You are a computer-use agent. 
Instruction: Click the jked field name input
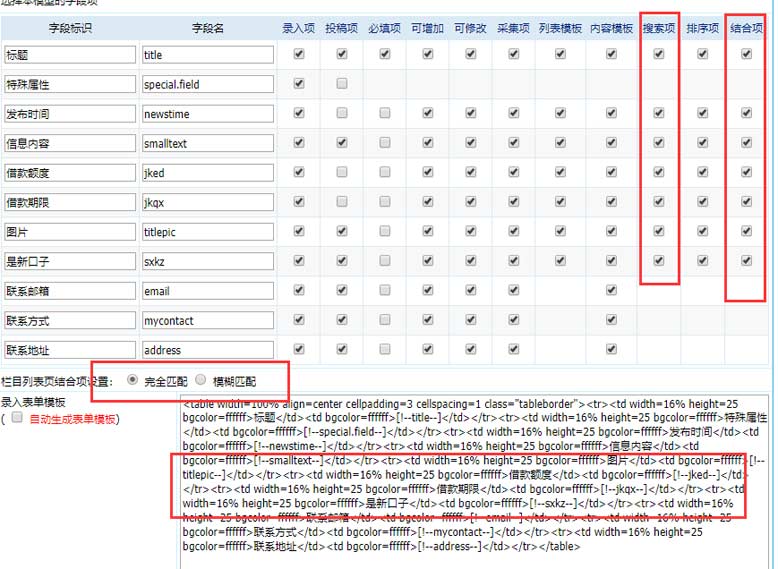point(207,173)
